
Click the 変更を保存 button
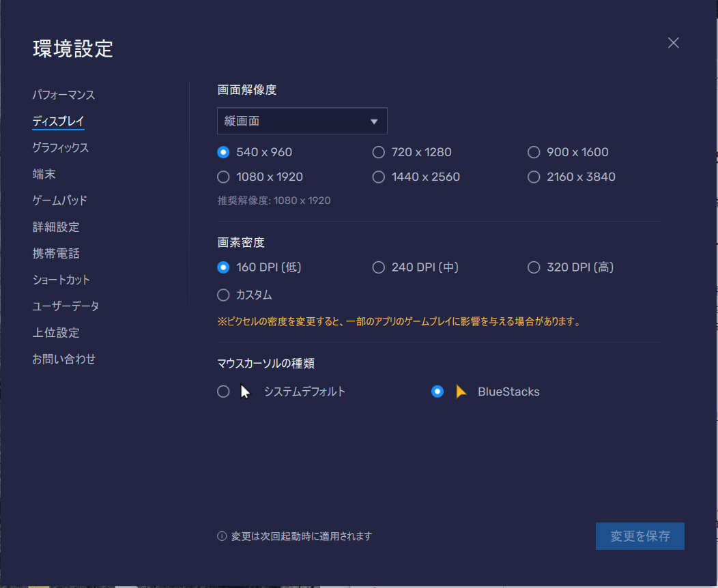click(x=640, y=536)
